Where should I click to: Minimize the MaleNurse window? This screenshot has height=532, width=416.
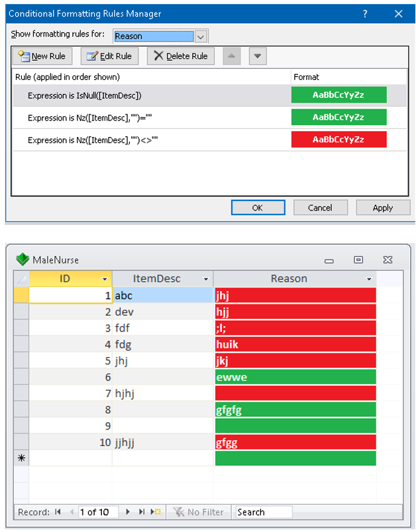(x=329, y=261)
